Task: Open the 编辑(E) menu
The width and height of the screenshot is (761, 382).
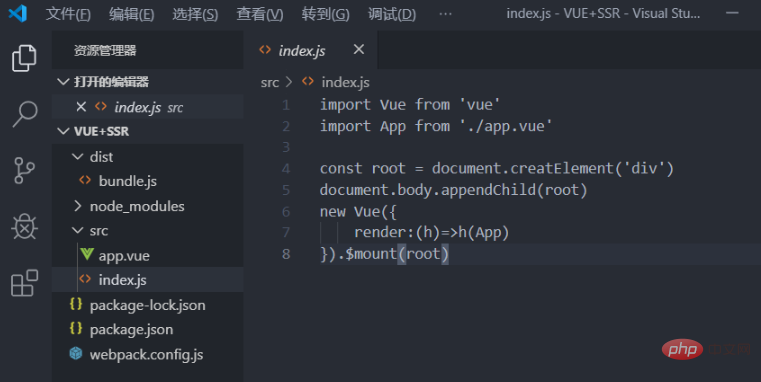Action: point(132,14)
